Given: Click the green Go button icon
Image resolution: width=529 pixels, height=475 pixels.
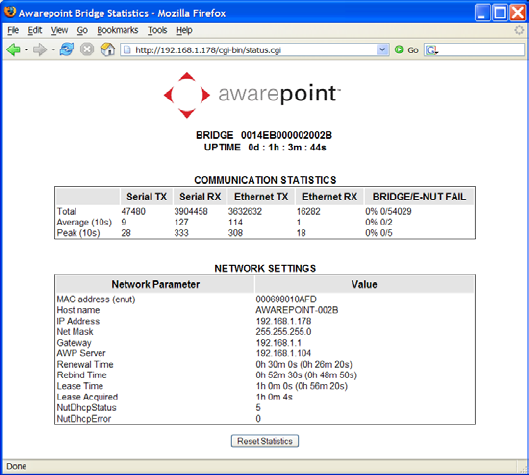Looking at the screenshot, I should click(x=399, y=50).
